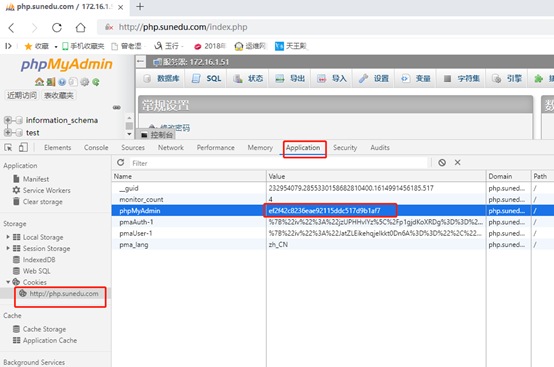Open the SQL tab

(207, 78)
